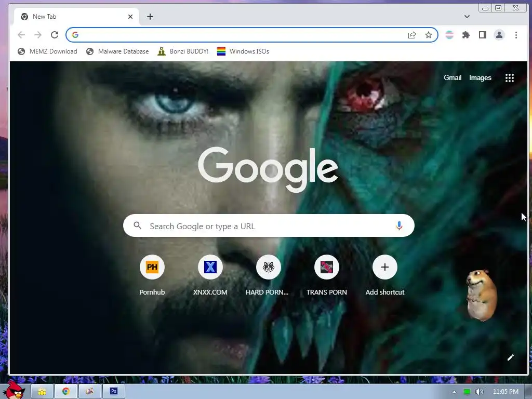This screenshot has width=532, height=399.
Task: Open the volume speaker tray icon
Action: point(479,392)
